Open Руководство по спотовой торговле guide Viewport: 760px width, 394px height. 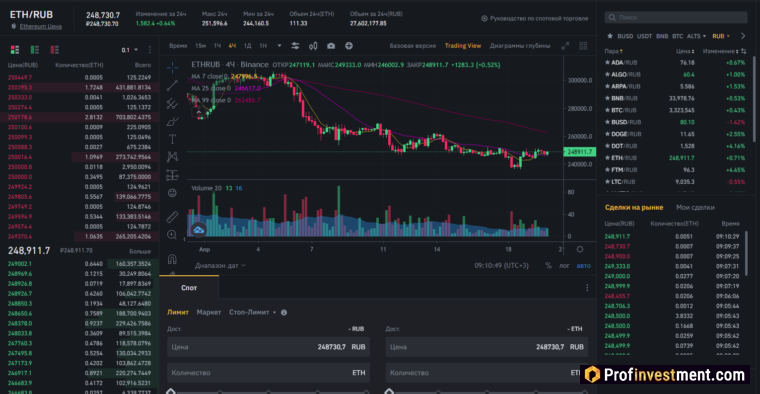pyautogui.click(x=538, y=18)
